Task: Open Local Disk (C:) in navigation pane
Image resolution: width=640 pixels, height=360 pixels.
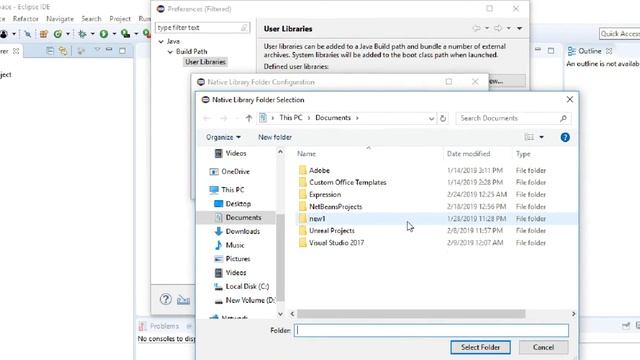Action: (x=242, y=287)
